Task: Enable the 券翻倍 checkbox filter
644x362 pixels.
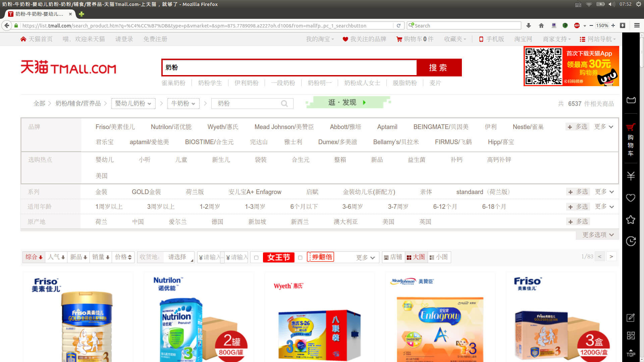Action: point(300,257)
